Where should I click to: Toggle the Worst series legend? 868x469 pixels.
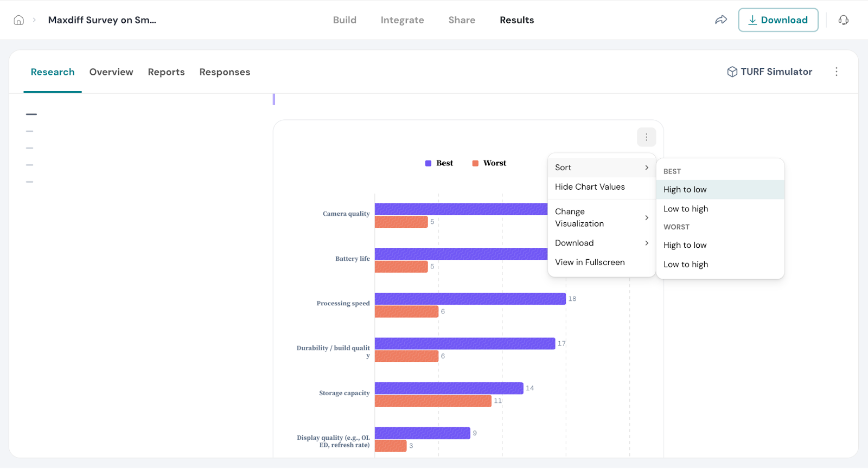489,163
